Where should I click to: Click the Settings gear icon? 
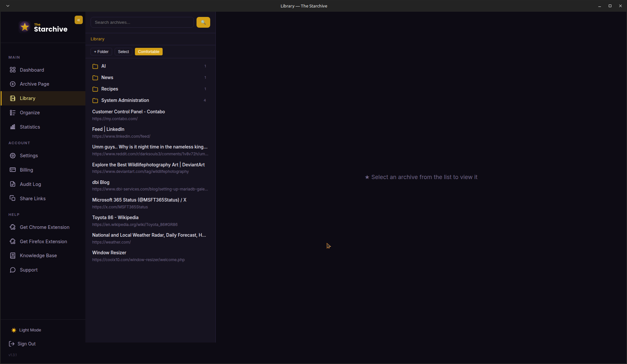(x=13, y=156)
